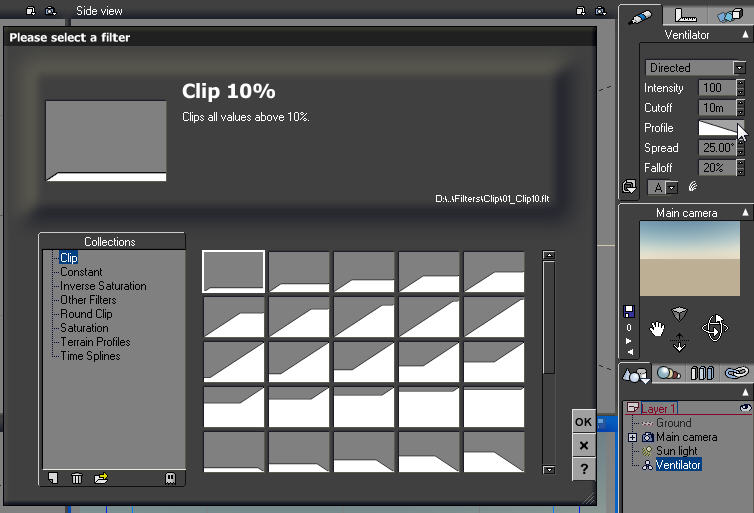Collapse the world browser panel with its triangle

coord(746,391)
